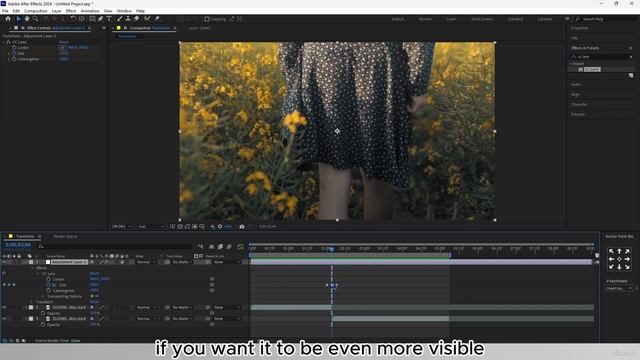This screenshot has height=360, width=640.
Task: Toggle the Size stopwatch in Effect Controls
Action: pos(14,53)
